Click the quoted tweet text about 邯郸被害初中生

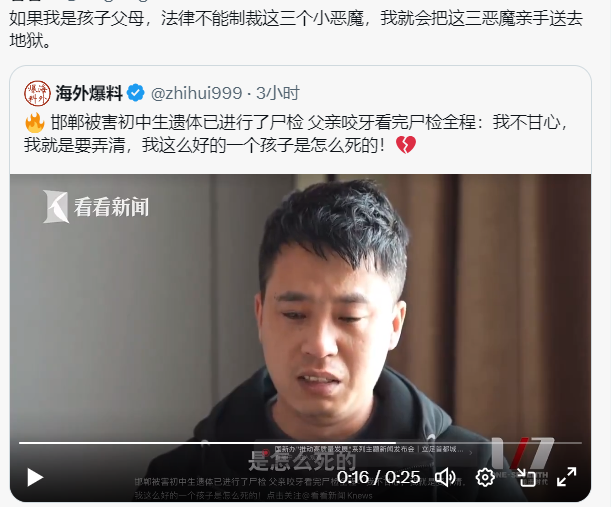click(297, 134)
